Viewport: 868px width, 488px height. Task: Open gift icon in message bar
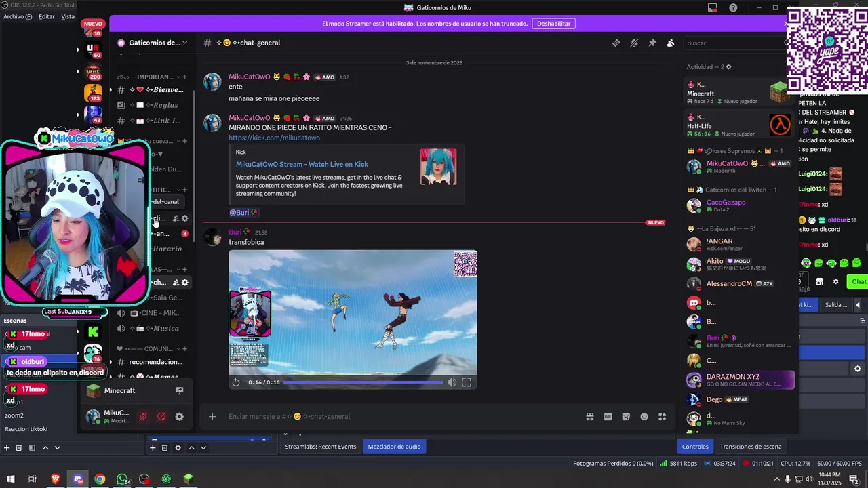pyautogui.click(x=590, y=416)
